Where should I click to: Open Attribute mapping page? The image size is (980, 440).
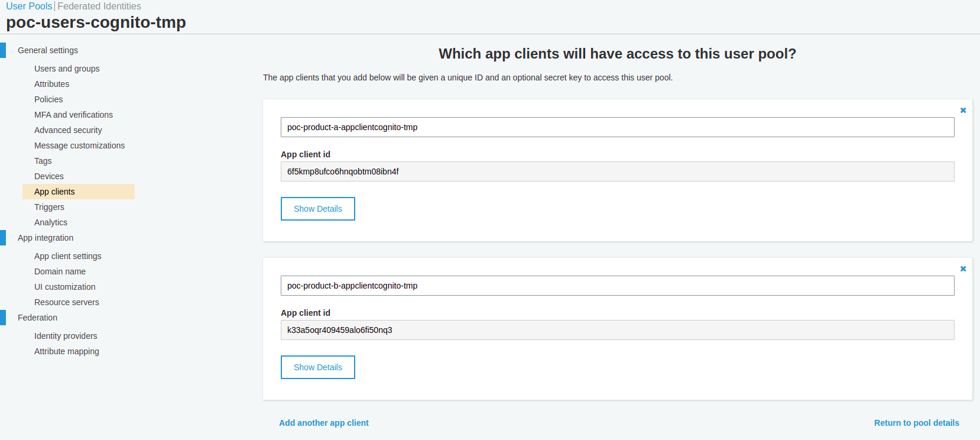[67, 351]
